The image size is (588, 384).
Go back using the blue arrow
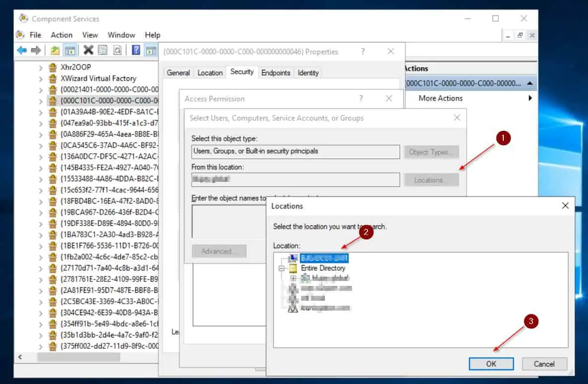[x=22, y=50]
